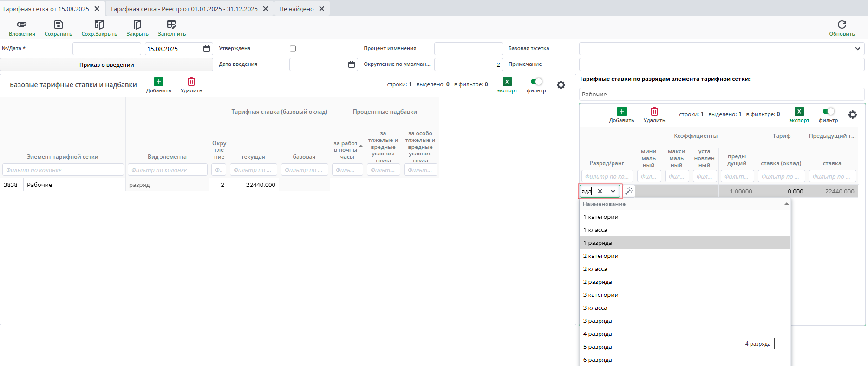Click filter field under Разряд/ранг column
This screenshot has height=366, width=868.
pyautogui.click(x=607, y=176)
